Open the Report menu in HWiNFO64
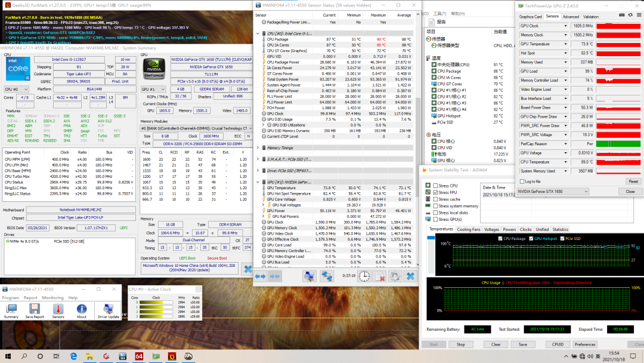The width and height of the screenshot is (644, 363). coord(30,298)
